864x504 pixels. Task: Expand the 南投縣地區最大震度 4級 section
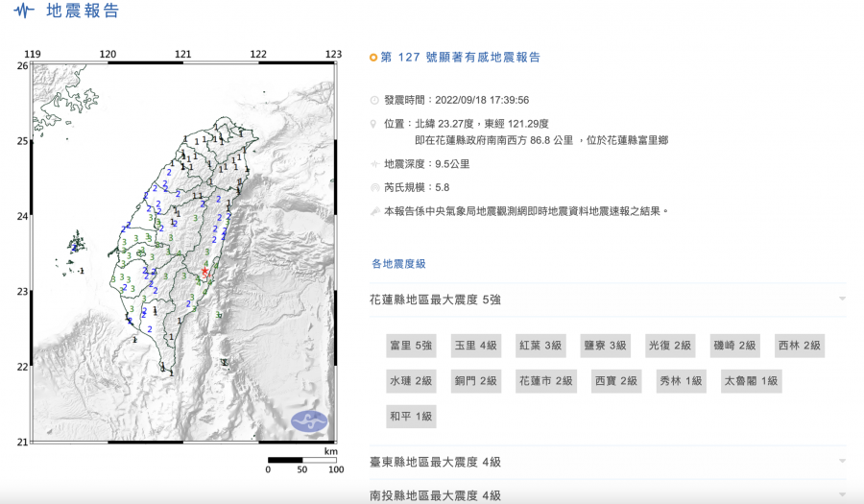tap(842, 494)
